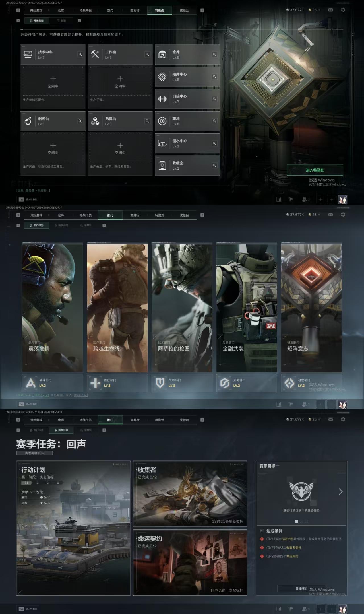The image size is (364, 614).
Task: Click the magnifier icon beside 指挥中心
Action: (214, 77)
